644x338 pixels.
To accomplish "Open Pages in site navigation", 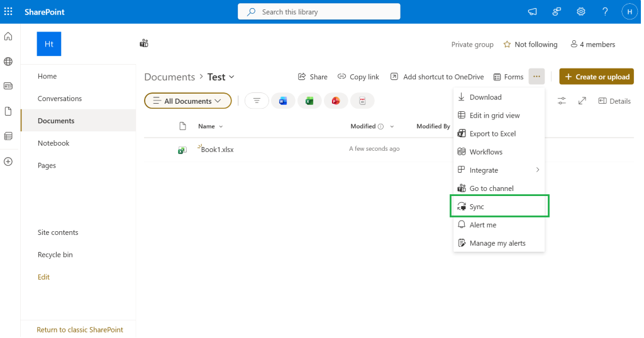I will [47, 165].
